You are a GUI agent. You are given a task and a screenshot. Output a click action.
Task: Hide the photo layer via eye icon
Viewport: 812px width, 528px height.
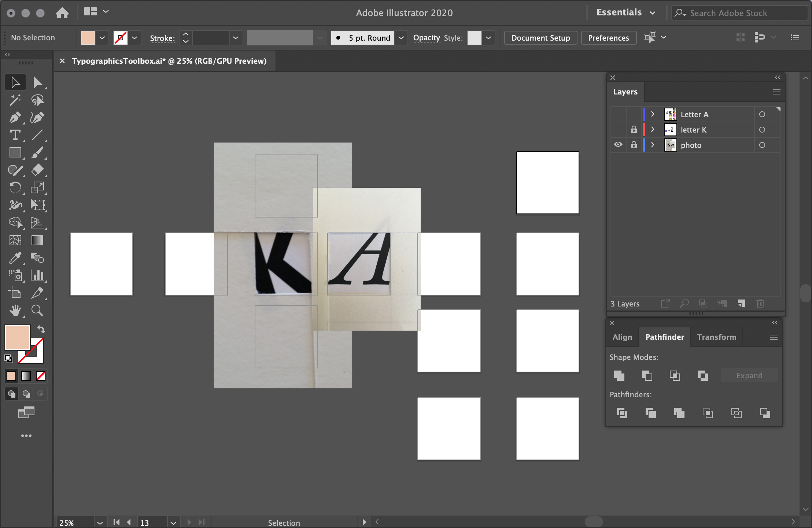[x=618, y=145]
